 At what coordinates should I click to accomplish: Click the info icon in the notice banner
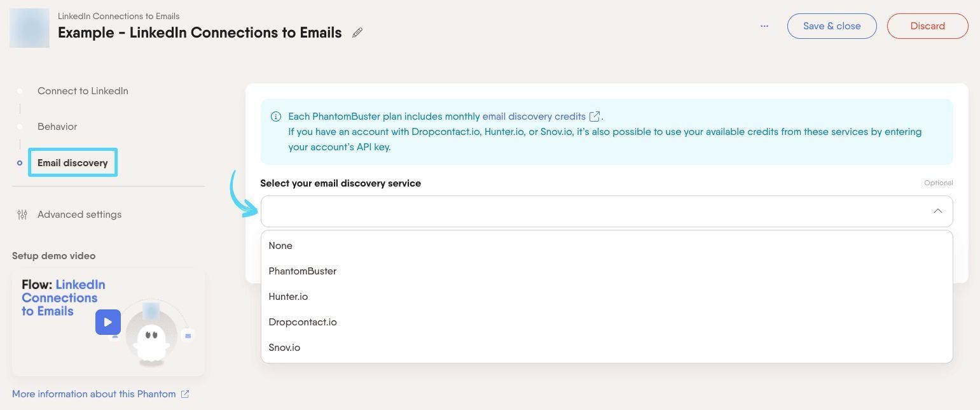click(x=276, y=117)
